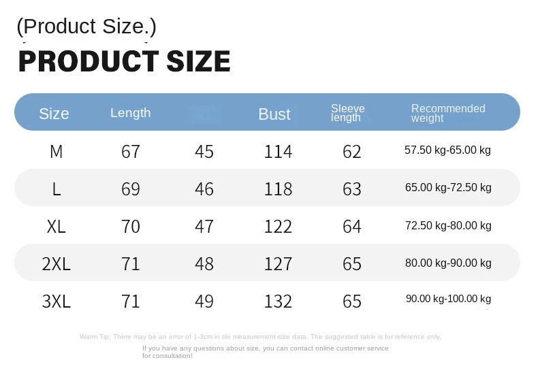Click the Length column header
Image resolution: width=538 pixels, height=392 pixels.
(x=130, y=113)
